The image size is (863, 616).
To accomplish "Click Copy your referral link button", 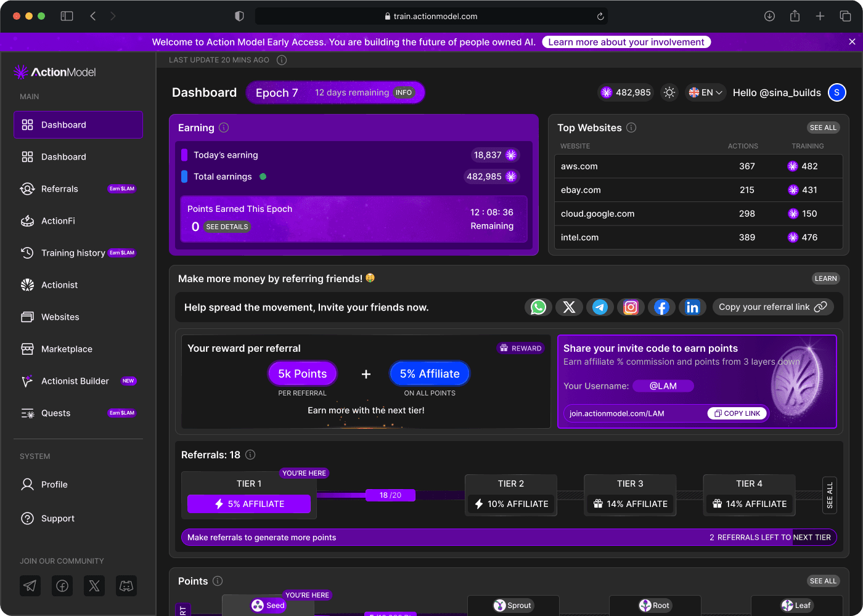I will point(773,307).
